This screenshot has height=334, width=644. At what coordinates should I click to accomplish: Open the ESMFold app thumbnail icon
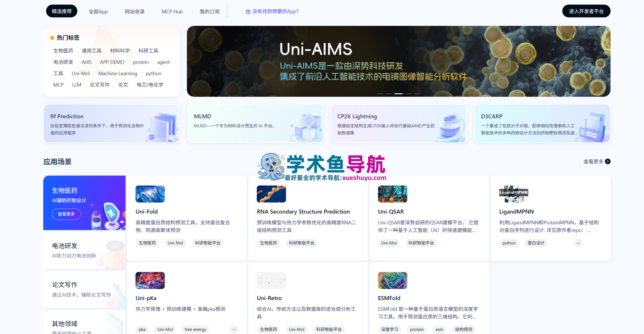click(392, 280)
